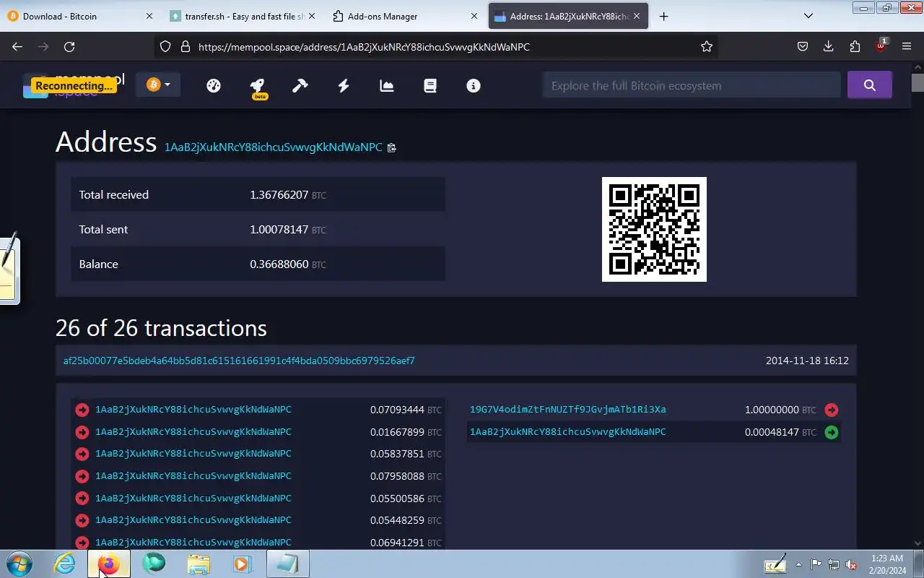Viewport: 924px width, 578px height.
Task: Open address link next to 0.05837851 BTC
Action: [x=193, y=454]
